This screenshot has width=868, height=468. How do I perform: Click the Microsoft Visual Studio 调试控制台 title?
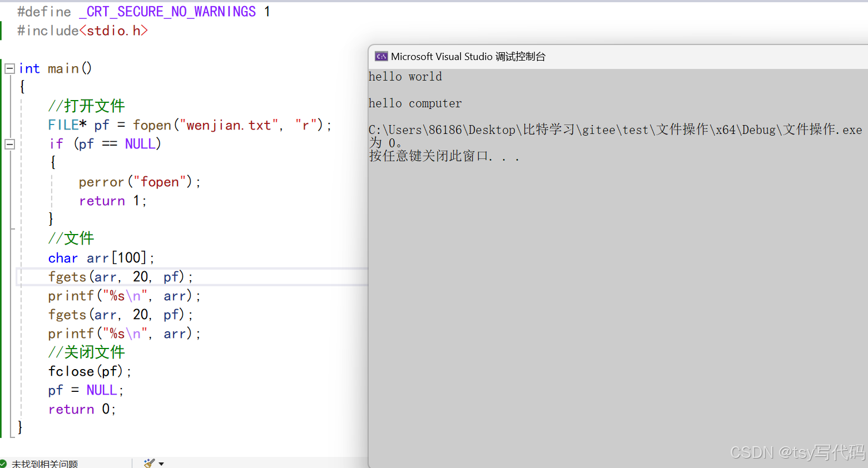tap(468, 56)
